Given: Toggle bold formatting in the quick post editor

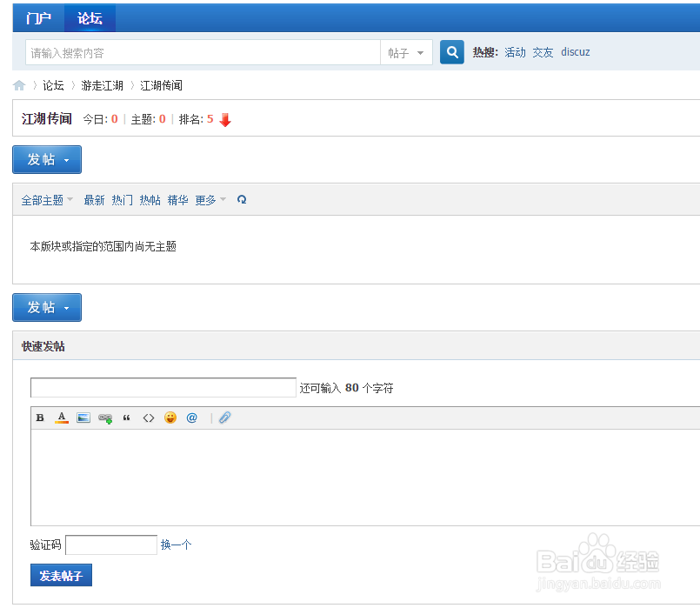Looking at the screenshot, I should [40, 418].
